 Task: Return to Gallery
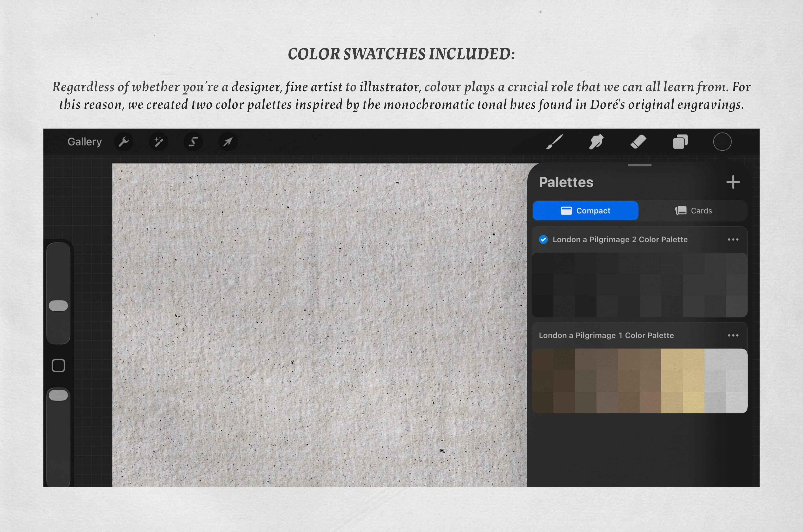(84, 141)
